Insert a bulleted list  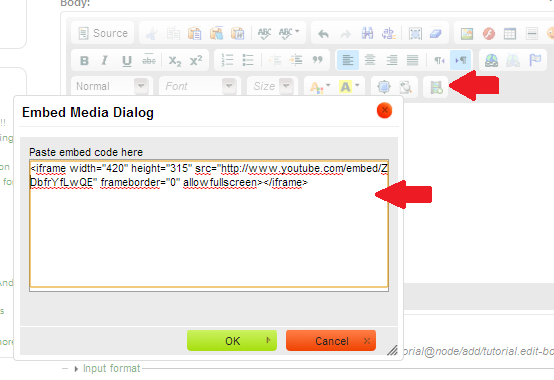pyautogui.click(x=248, y=60)
